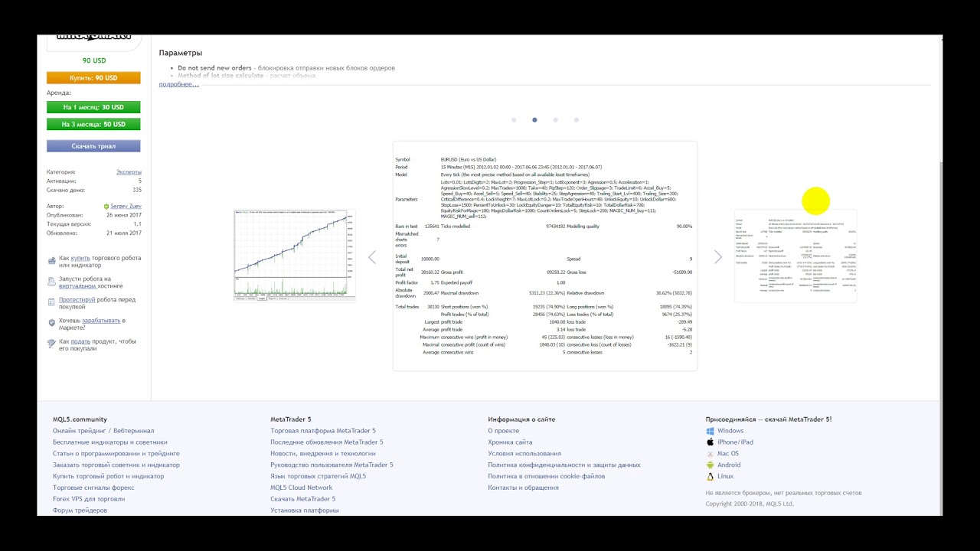
Task: Expand parameters via подробнее link
Action: tap(179, 83)
